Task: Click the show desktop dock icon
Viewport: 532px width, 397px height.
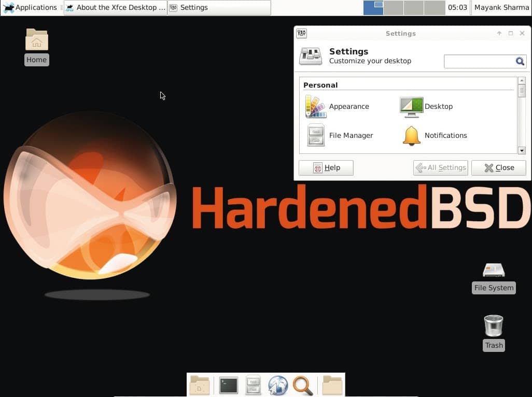Action: (200, 386)
